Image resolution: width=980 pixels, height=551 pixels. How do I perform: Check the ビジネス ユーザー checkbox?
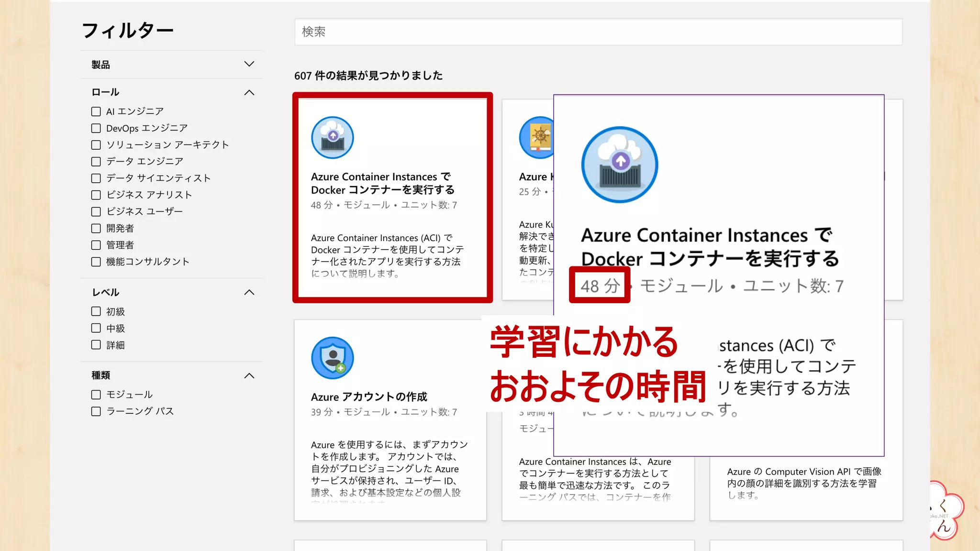[x=96, y=211]
